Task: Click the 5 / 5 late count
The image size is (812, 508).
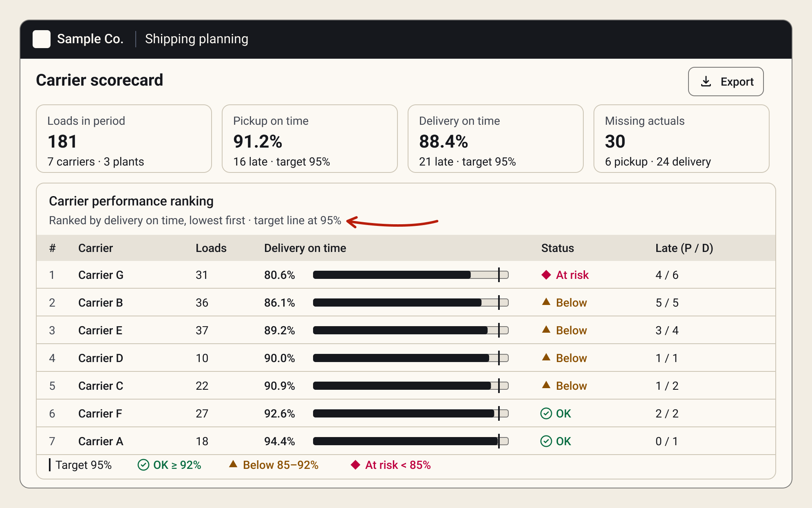Action: tap(667, 303)
